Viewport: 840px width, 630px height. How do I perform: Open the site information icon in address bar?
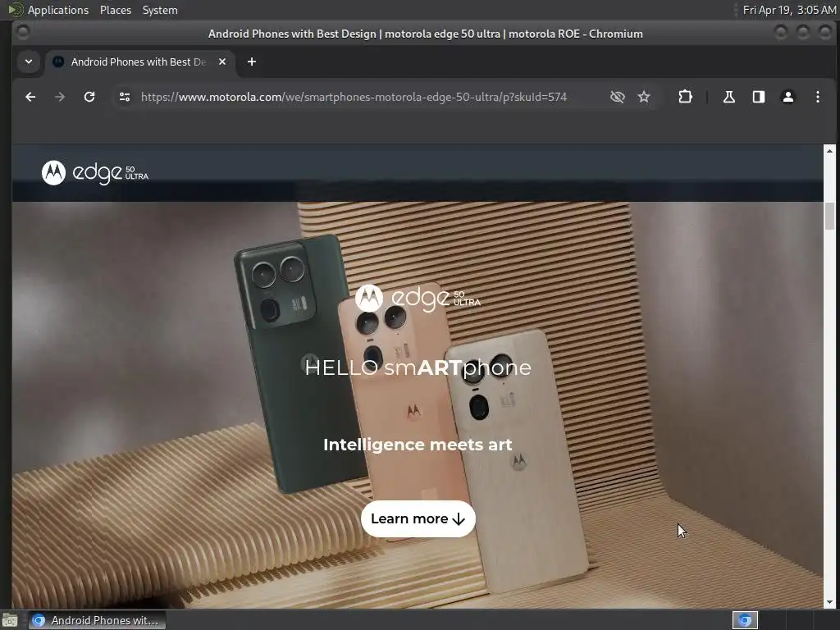[125, 97]
